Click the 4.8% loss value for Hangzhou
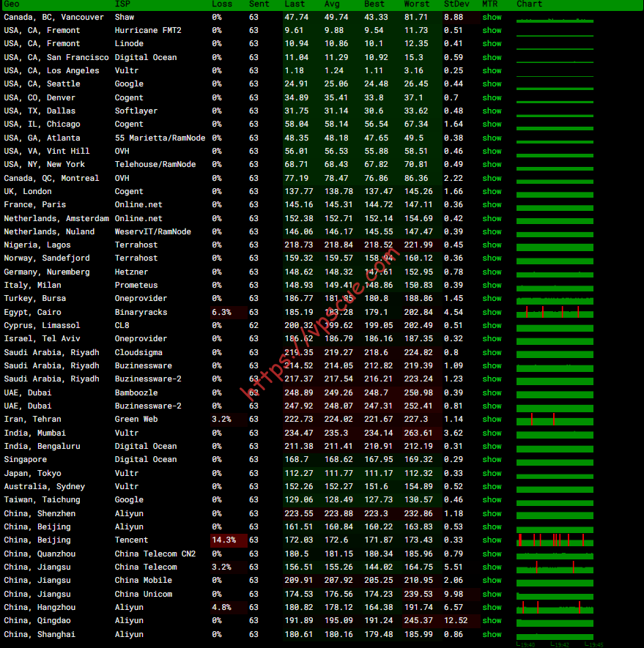This screenshot has width=644, height=648. tap(221, 608)
